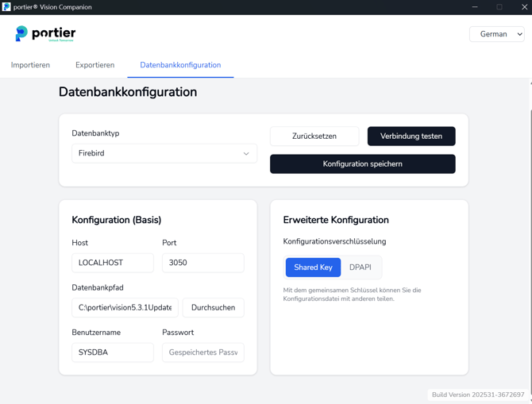Save with Konfiguration speichern button
Screen dimensions: 532x404
(x=362, y=164)
